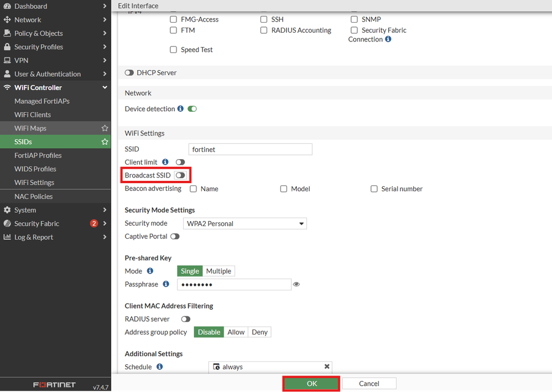
Task: Click info icon next to Pre-shared Key Mode
Action: tap(150, 270)
